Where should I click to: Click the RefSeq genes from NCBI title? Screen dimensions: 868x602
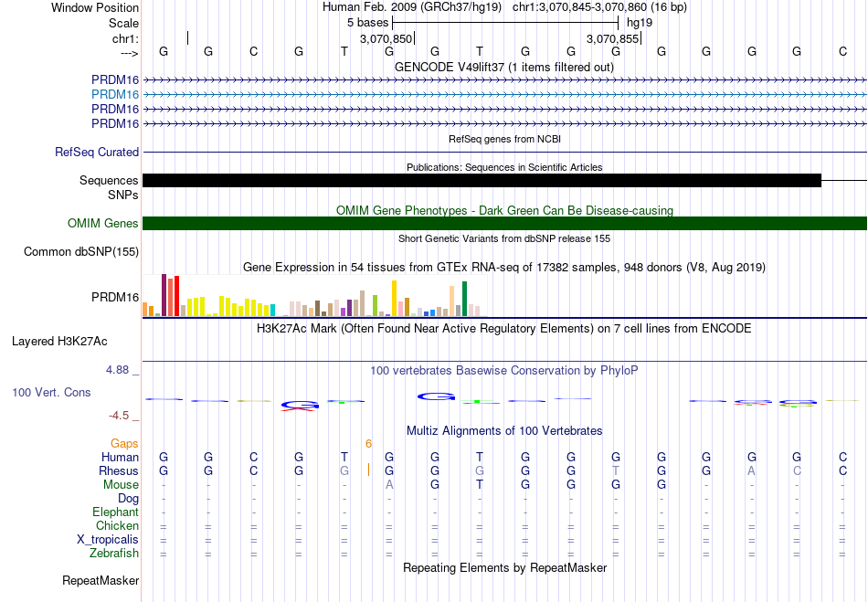point(505,140)
